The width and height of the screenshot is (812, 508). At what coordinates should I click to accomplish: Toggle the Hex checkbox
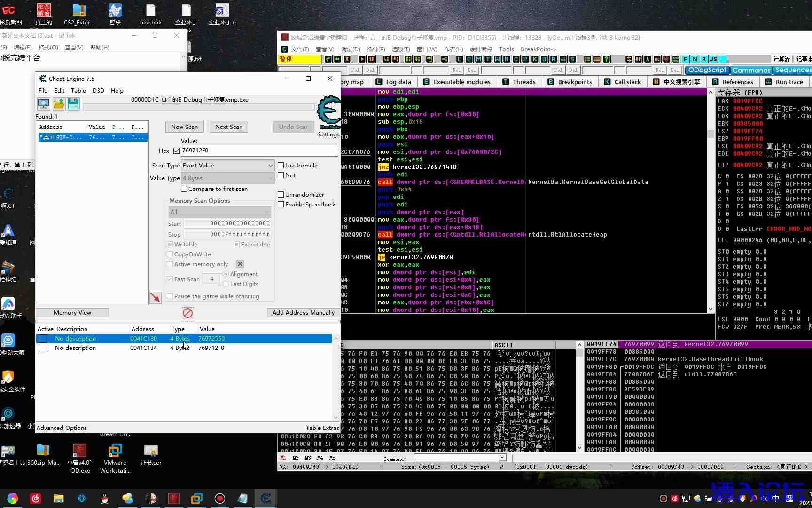click(x=177, y=151)
